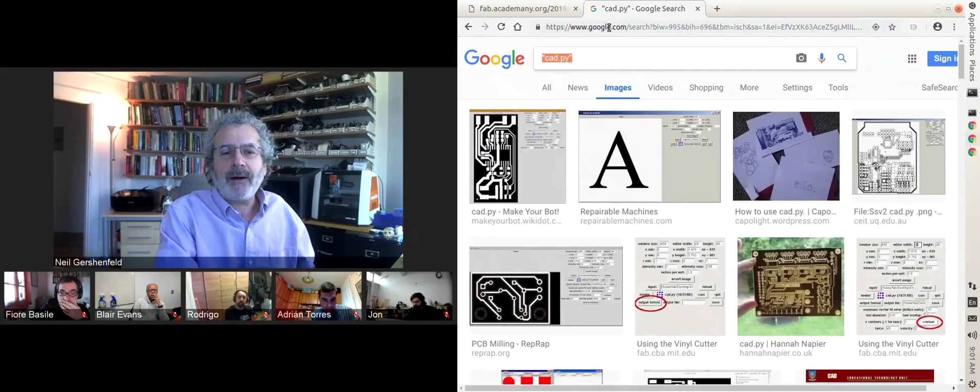Open the "How to use cad.py" image thumbnail

[786, 156]
